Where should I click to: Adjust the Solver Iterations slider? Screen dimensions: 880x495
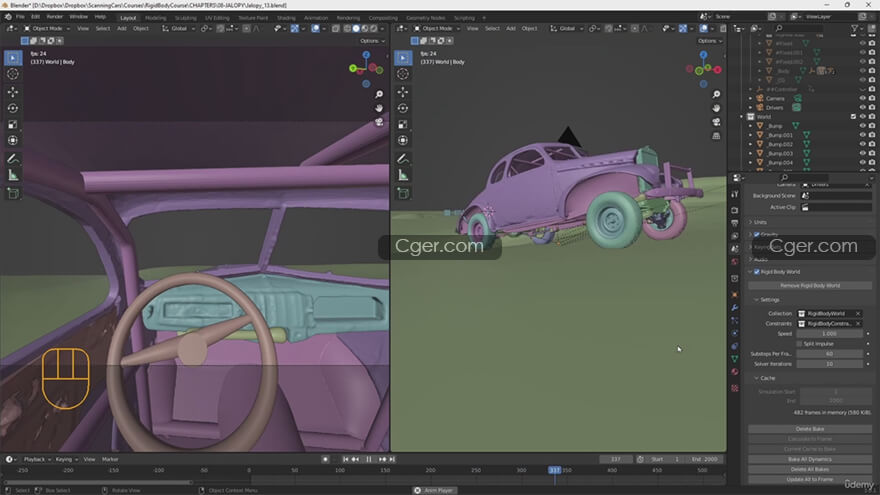tap(829, 364)
